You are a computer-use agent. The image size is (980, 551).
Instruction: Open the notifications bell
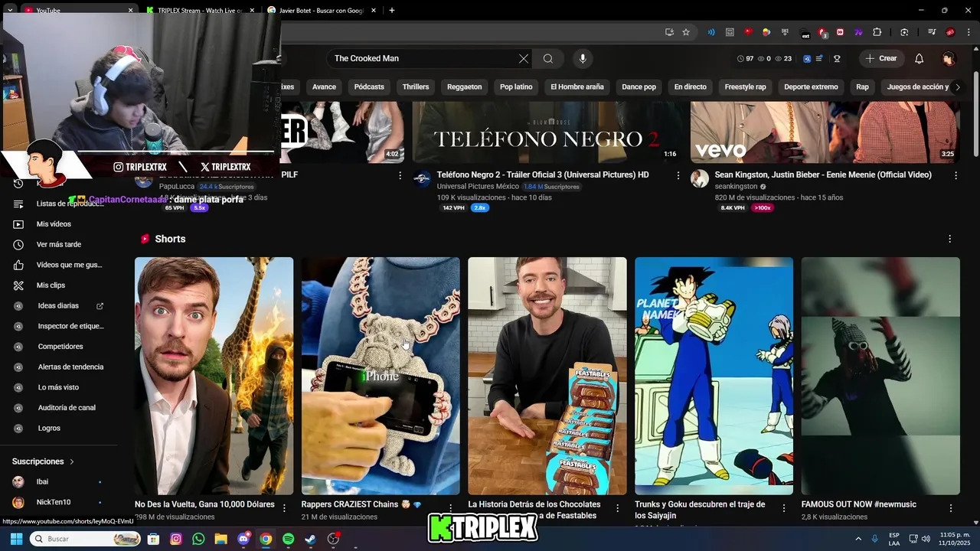click(920, 58)
